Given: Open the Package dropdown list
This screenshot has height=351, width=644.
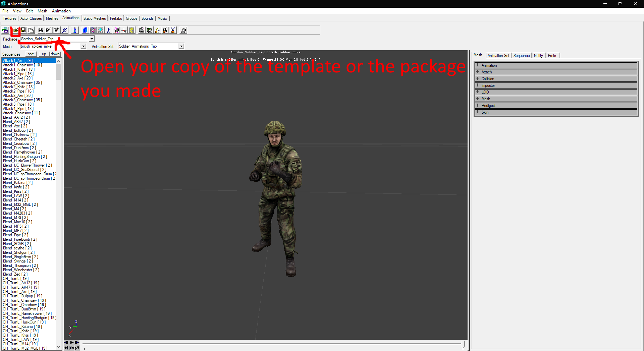Looking at the screenshot, I should click(92, 39).
